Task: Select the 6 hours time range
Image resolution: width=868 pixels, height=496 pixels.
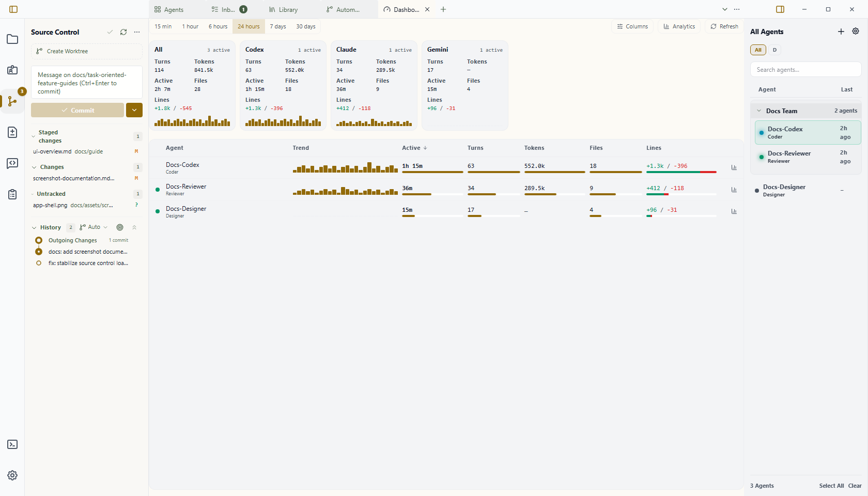Action: pos(218,26)
